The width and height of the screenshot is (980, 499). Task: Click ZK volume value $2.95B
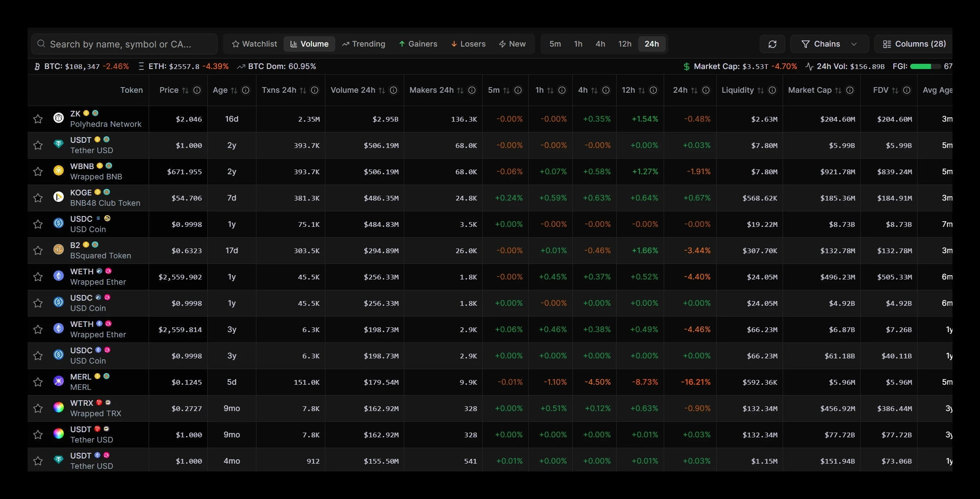(x=385, y=119)
